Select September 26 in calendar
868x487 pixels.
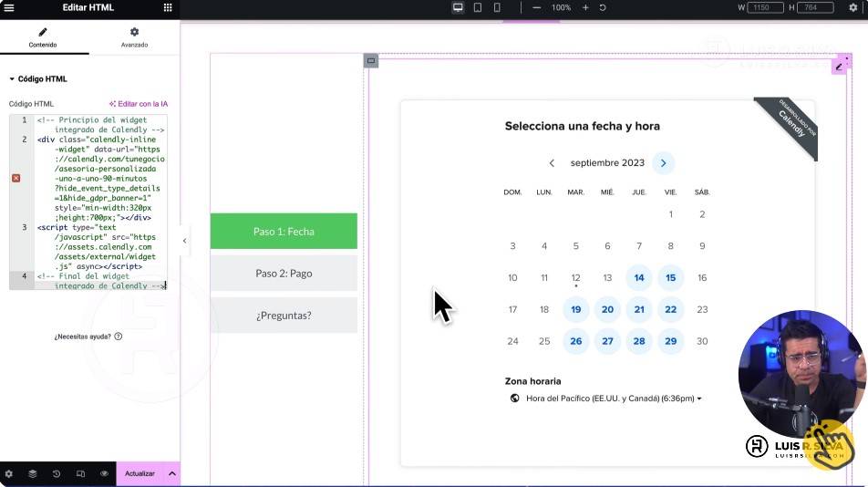pos(575,341)
